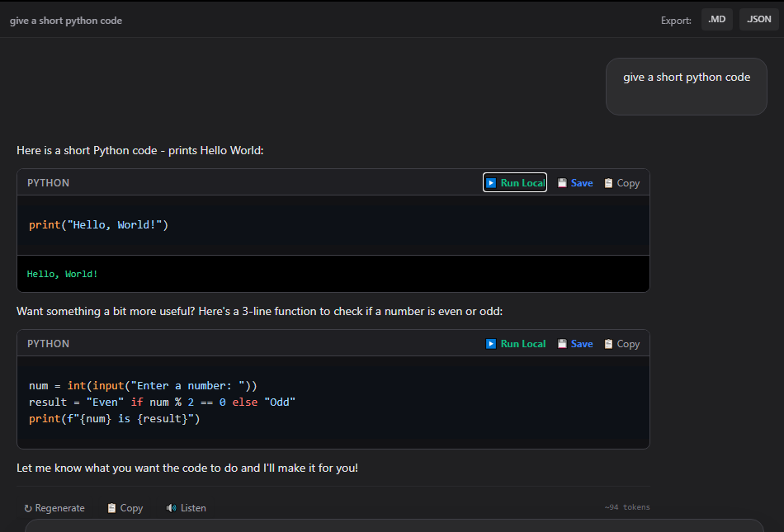Click the code line print(f"{num} is {result}")
Screen dimensions: 784x532
tap(115, 419)
